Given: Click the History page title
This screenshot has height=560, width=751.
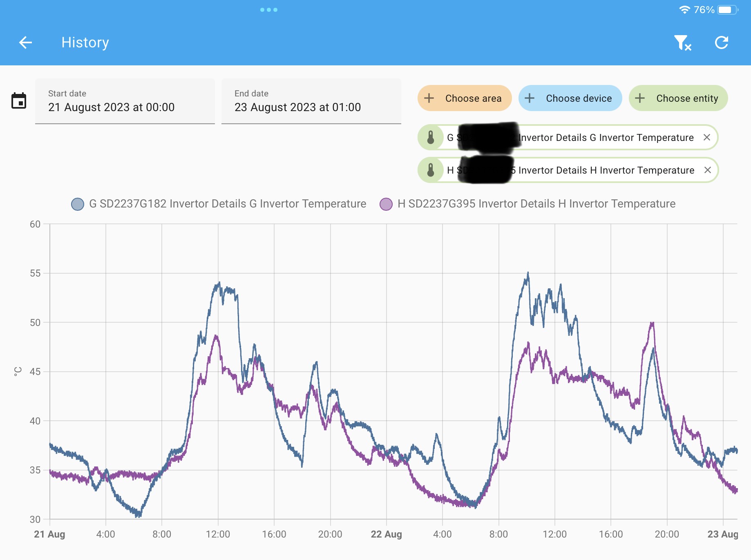Looking at the screenshot, I should tap(85, 42).
